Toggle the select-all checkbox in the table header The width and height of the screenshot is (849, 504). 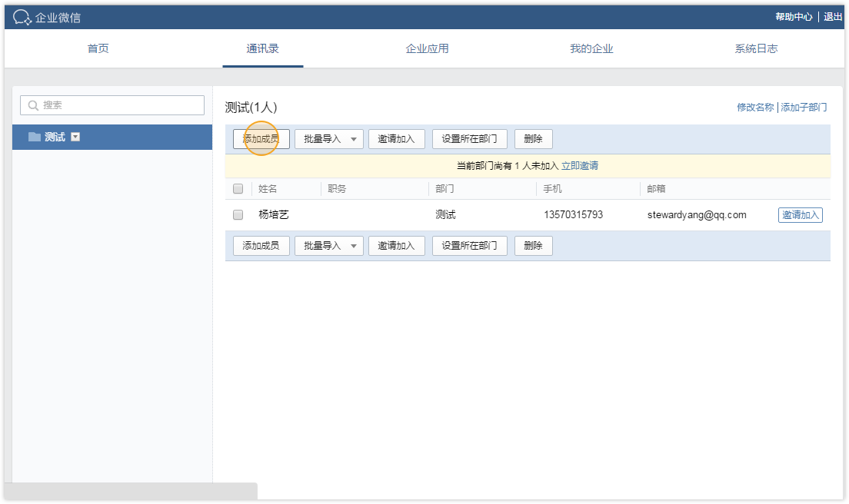point(238,188)
